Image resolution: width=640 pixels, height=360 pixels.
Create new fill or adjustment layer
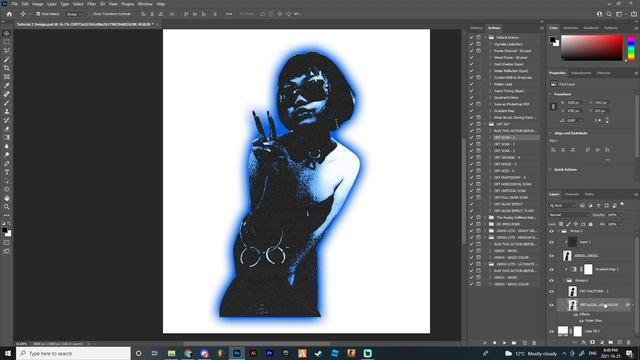pyautogui.click(x=602, y=342)
